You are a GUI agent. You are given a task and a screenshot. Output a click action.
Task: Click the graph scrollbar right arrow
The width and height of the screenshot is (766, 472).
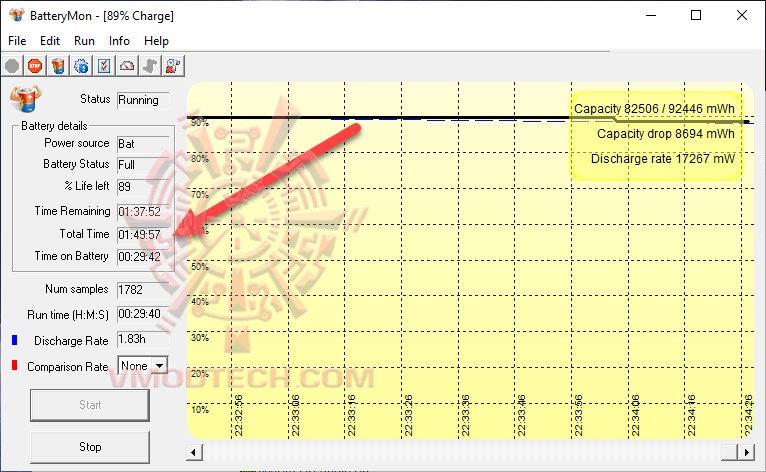click(746, 452)
